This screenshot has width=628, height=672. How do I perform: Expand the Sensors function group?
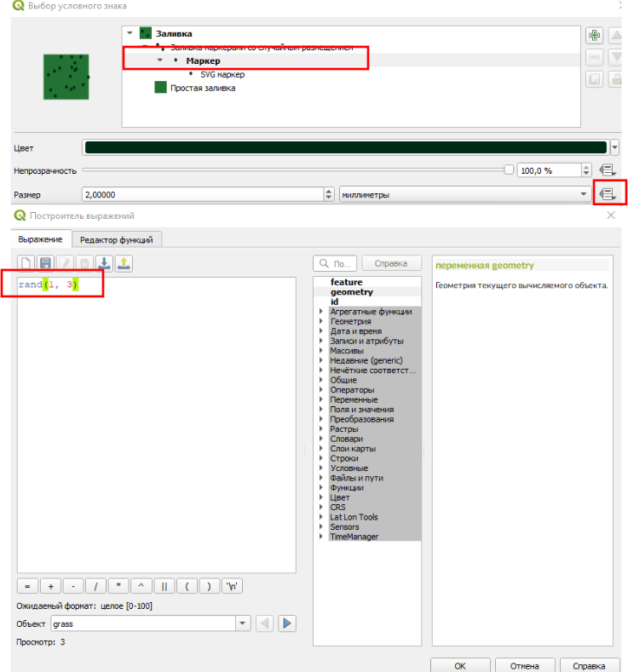click(x=321, y=526)
